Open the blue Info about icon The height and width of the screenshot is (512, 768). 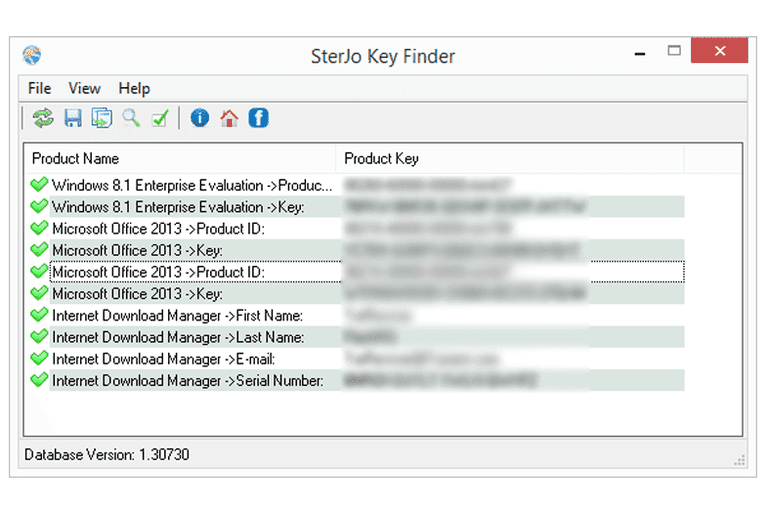[200, 118]
